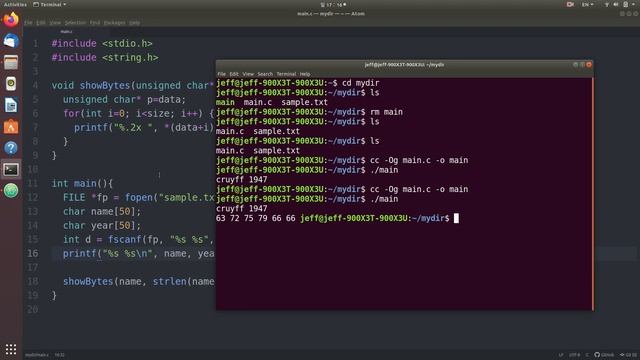The image size is (640, 360).
Task: Open the EN input language dropdown
Action: [588, 4]
